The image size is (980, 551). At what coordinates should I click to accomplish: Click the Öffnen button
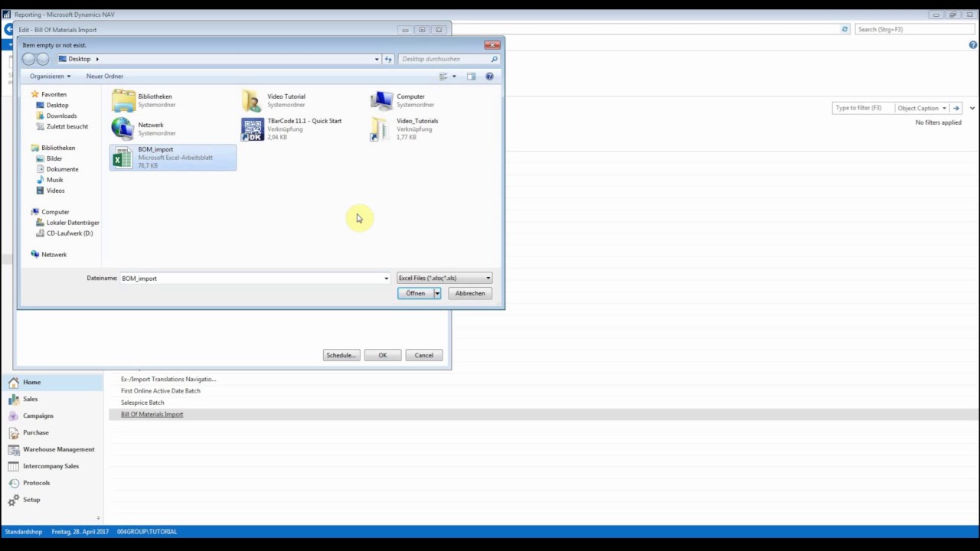[415, 293]
